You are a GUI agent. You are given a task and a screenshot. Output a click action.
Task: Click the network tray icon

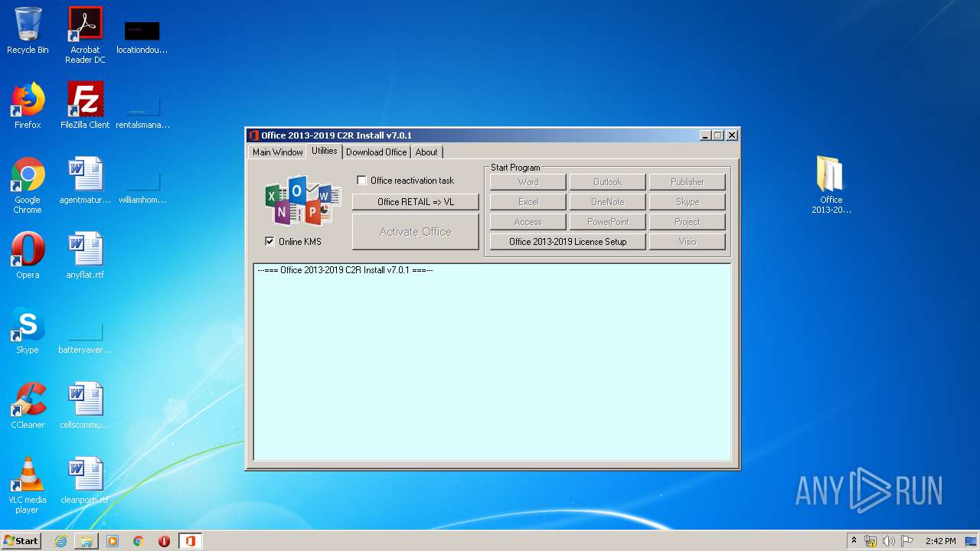tap(871, 541)
